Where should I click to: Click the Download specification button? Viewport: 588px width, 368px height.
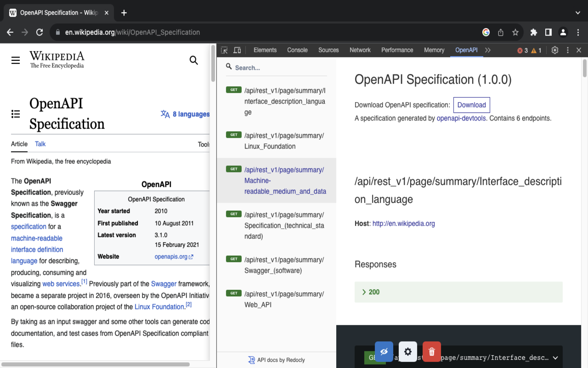[471, 105]
